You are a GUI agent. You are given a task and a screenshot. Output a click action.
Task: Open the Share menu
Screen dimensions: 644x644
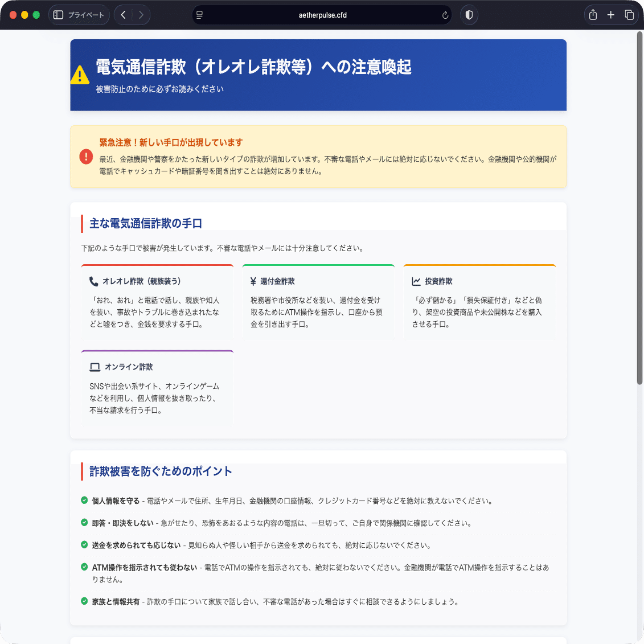point(592,15)
